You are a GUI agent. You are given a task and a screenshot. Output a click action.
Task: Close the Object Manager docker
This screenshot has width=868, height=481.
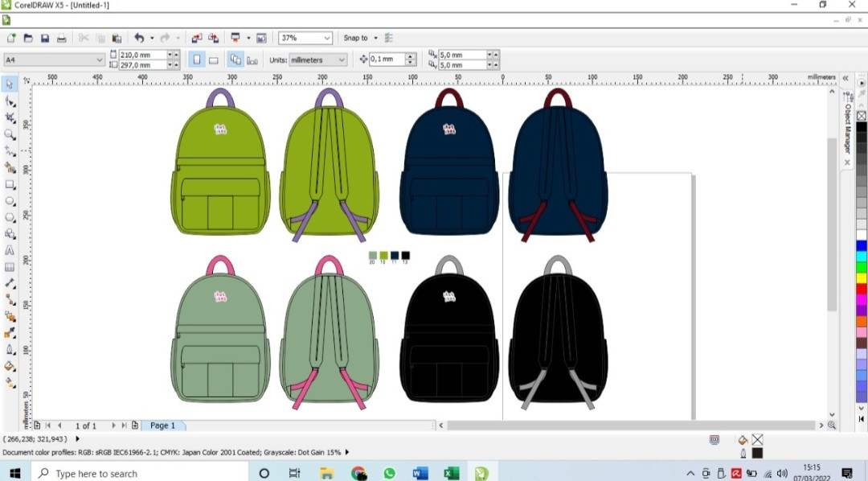848,162
